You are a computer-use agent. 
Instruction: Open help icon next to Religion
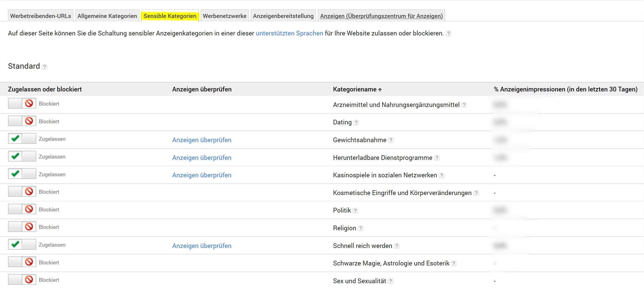tap(360, 228)
